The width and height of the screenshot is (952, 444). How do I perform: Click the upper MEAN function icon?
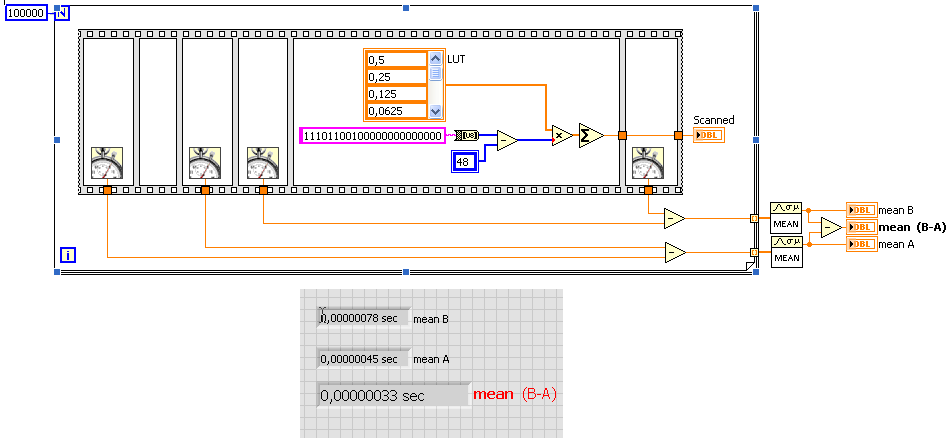[x=786, y=217]
